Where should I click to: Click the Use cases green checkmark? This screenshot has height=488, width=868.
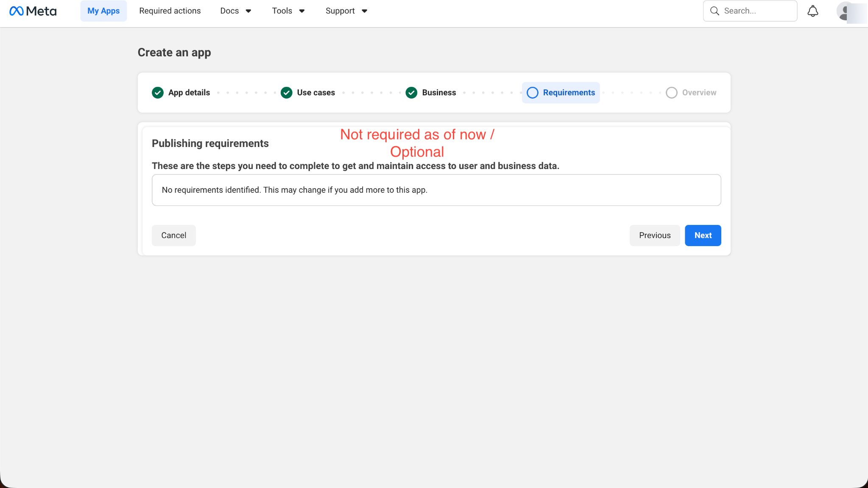point(287,93)
